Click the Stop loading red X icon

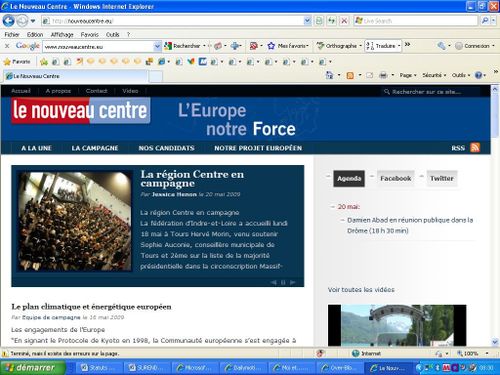click(x=344, y=21)
